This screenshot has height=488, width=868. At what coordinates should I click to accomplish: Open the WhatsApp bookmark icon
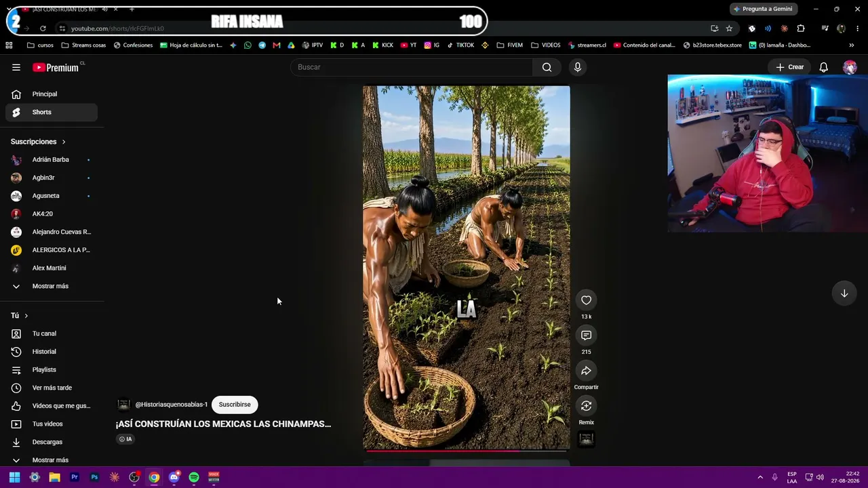pyautogui.click(x=248, y=45)
